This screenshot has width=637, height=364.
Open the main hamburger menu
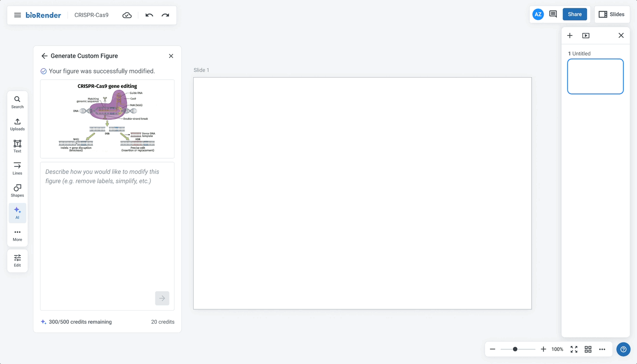coord(17,15)
